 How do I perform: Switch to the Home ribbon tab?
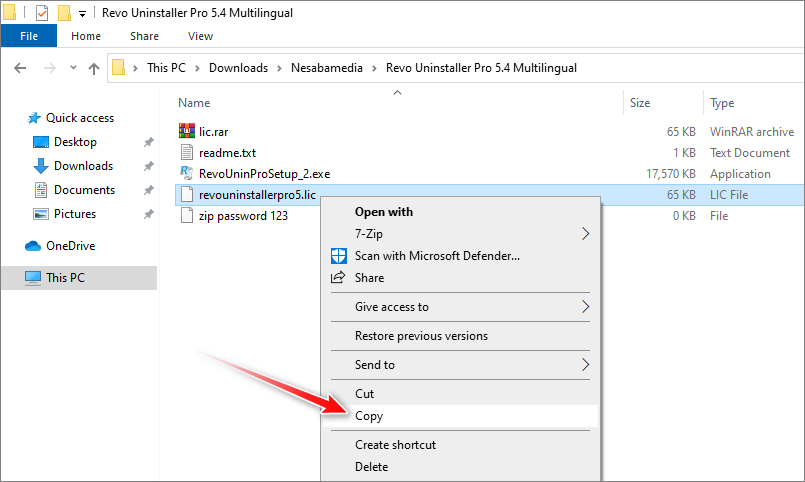(x=86, y=36)
